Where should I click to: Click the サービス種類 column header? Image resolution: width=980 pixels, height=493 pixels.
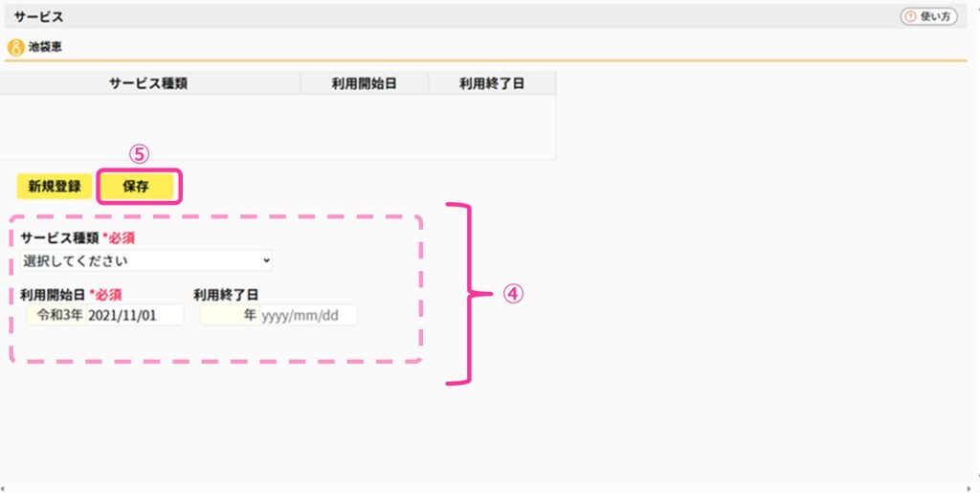point(148,83)
